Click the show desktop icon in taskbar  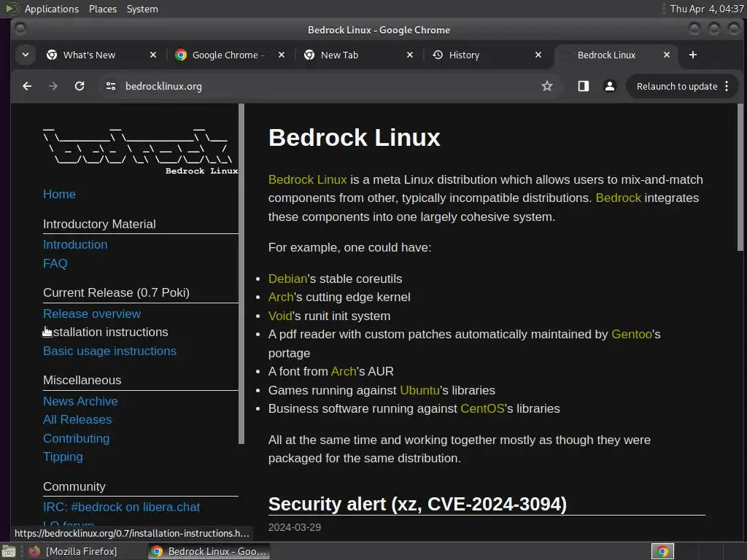pyautogui.click(x=9, y=551)
